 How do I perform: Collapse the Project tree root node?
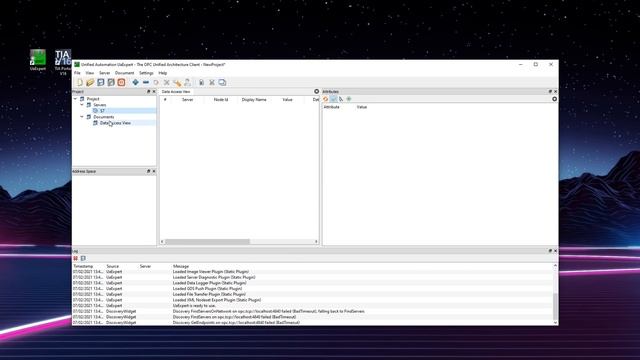pyautogui.click(x=75, y=99)
